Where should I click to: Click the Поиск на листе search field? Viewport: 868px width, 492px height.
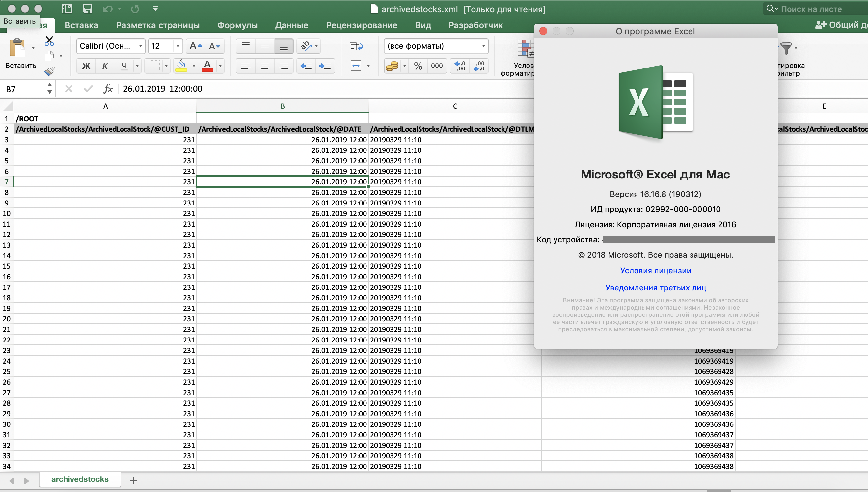tap(815, 9)
